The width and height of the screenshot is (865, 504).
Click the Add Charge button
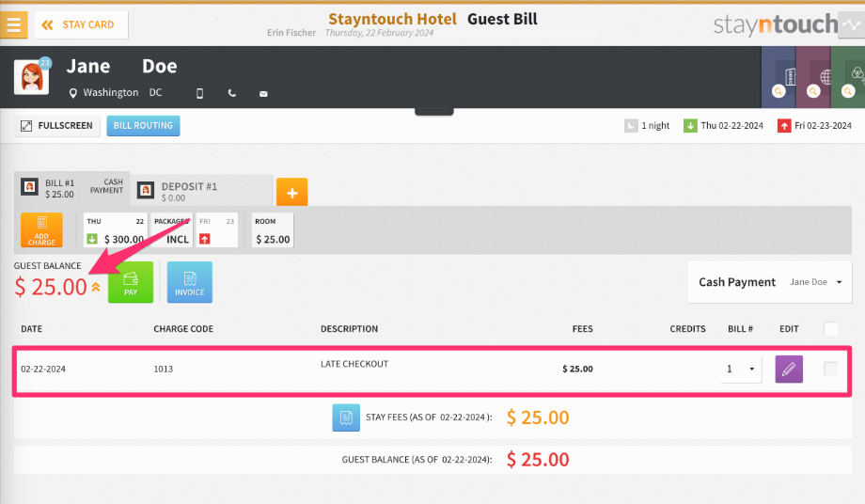(x=41, y=230)
